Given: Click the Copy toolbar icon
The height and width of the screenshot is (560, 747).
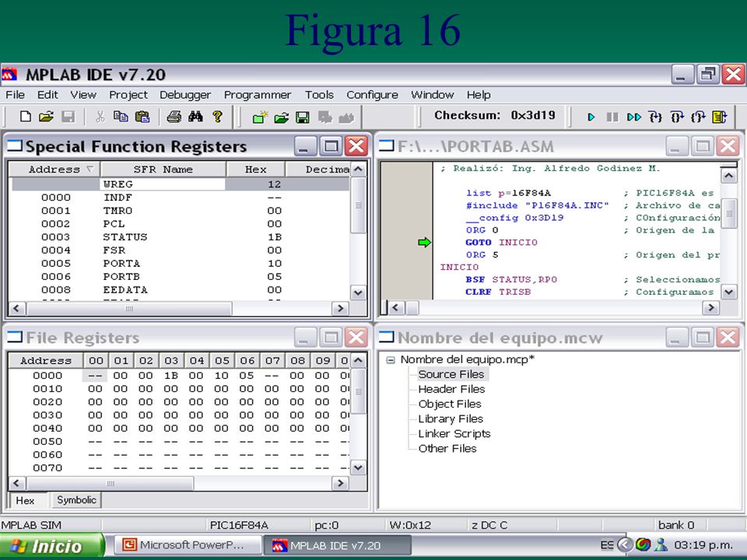Looking at the screenshot, I should pyautogui.click(x=121, y=117).
